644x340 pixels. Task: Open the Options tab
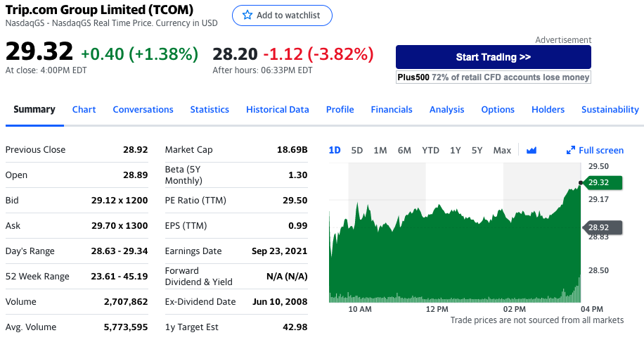tap(498, 109)
